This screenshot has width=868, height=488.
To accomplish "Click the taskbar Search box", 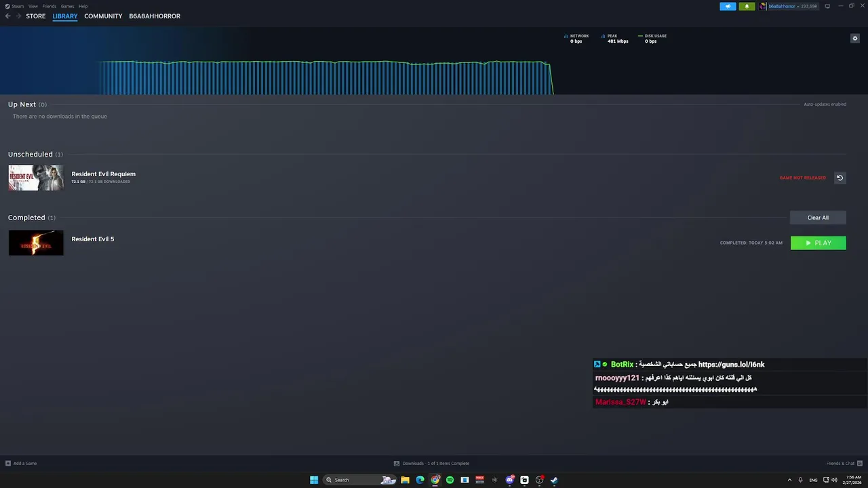I will (x=359, y=480).
